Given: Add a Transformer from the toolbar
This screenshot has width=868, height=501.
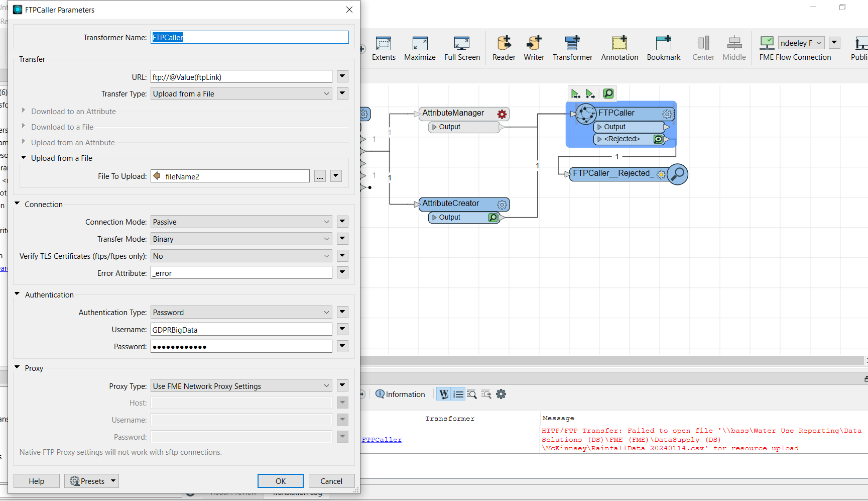Looking at the screenshot, I should [x=572, y=48].
